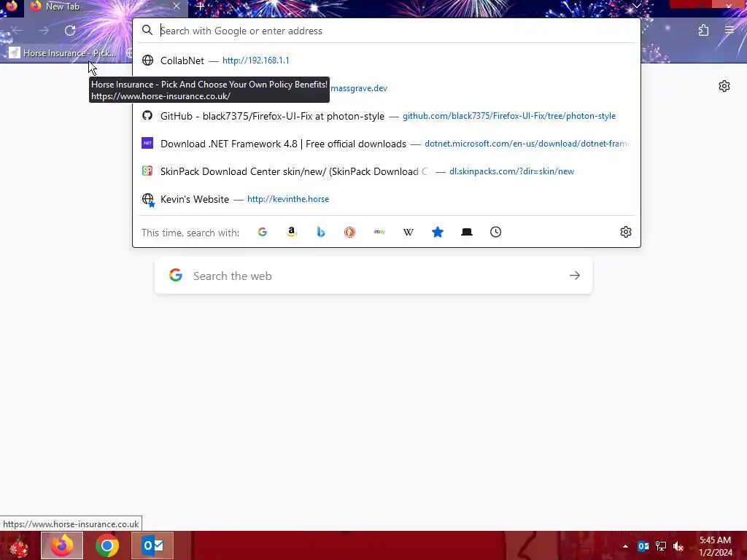Screen dimensions: 747x560
Task: Close the New Tab tab
Action: (177, 6)
